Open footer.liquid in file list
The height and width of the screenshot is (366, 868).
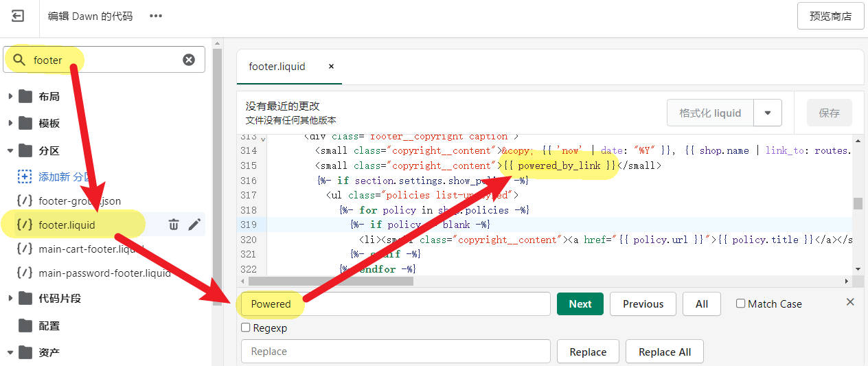click(67, 225)
